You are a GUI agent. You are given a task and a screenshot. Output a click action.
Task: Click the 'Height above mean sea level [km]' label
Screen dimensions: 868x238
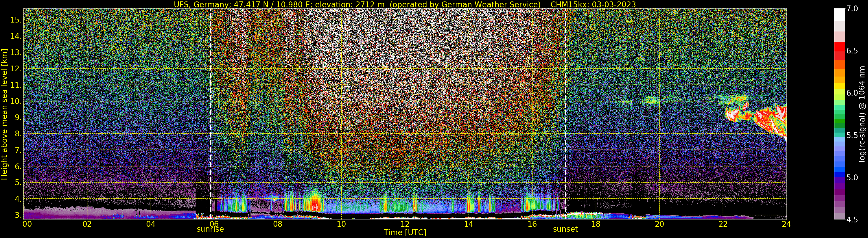pyautogui.click(x=4, y=114)
